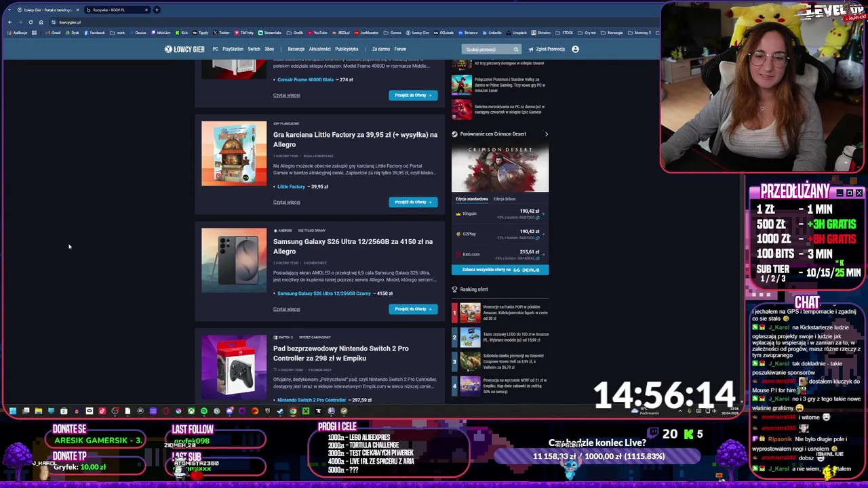Open the Switch menu item
868x488 pixels.
[254, 49]
